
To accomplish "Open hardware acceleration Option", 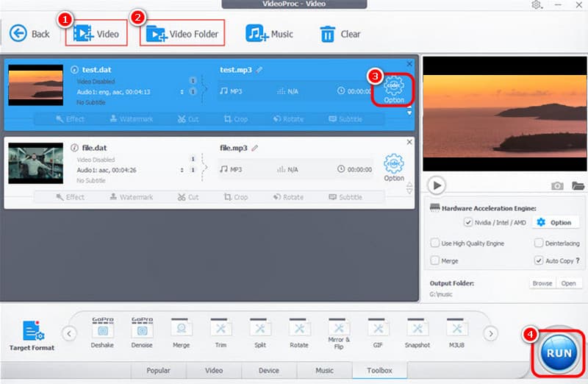I will click(x=554, y=222).
